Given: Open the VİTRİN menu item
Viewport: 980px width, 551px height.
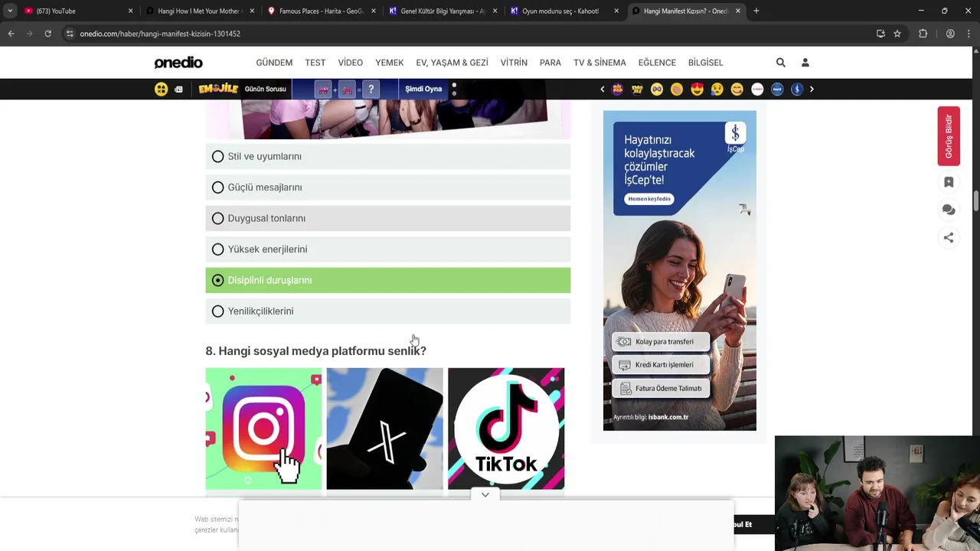Looking at the screenshot, I should 514,63.
